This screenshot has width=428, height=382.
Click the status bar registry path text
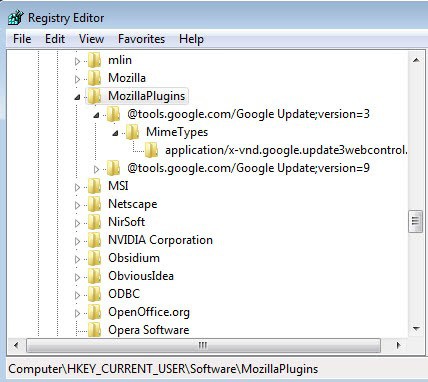[x=163, y=369]
